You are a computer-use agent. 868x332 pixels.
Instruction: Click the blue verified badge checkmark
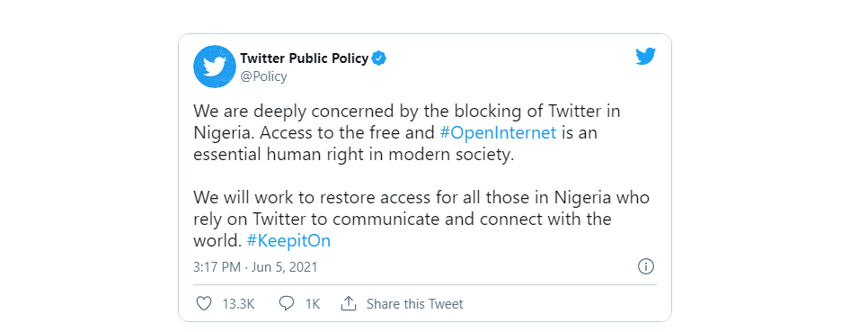(x=379, y=58)
